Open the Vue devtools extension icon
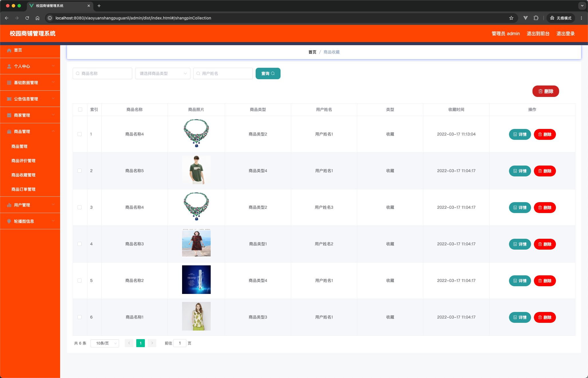 (x=526, y=18)
